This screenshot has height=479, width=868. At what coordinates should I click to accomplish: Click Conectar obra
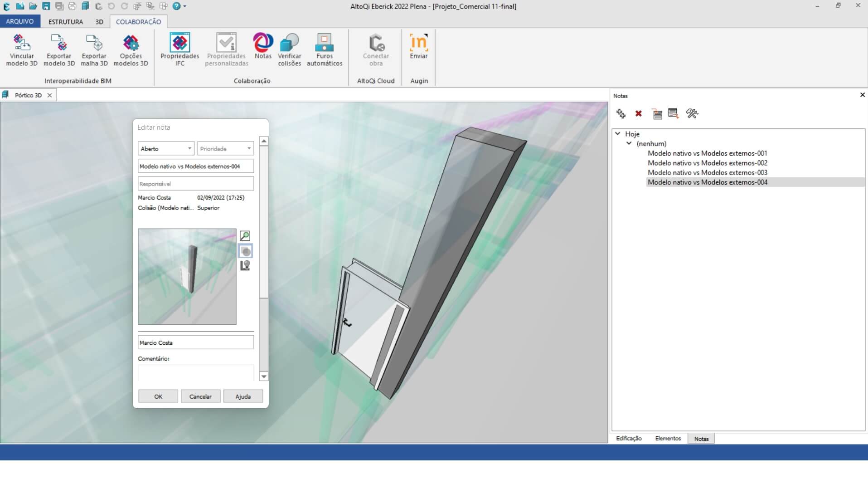click(376, 50)
